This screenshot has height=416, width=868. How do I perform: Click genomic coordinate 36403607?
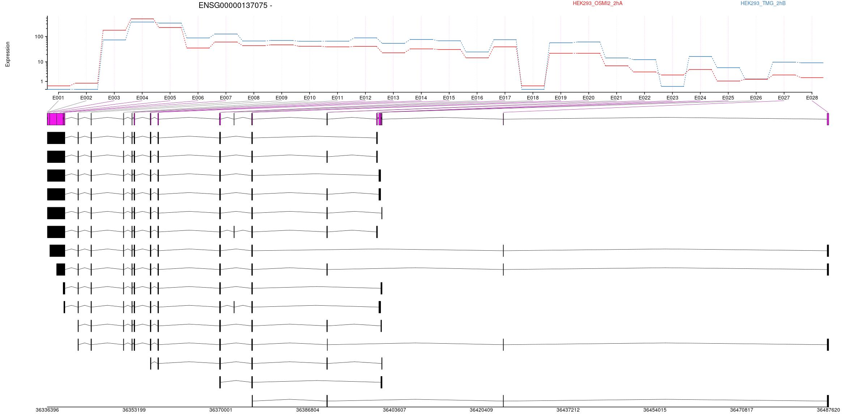[x=395, y=410]
